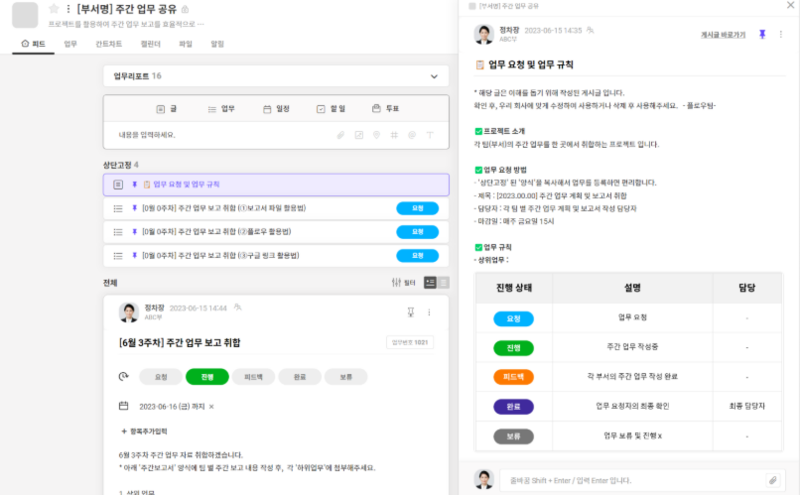
Task: Switch feed to list view icon
Action: click(443, 282)
